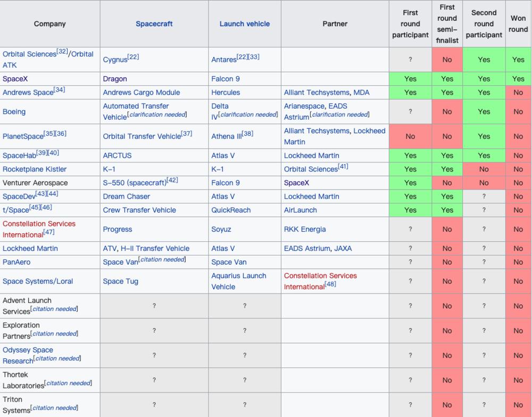The width and height of the screenshot is (532, 417).
Task: Click the QuickReach launch vehicle link
Action: tap(231, 210)
